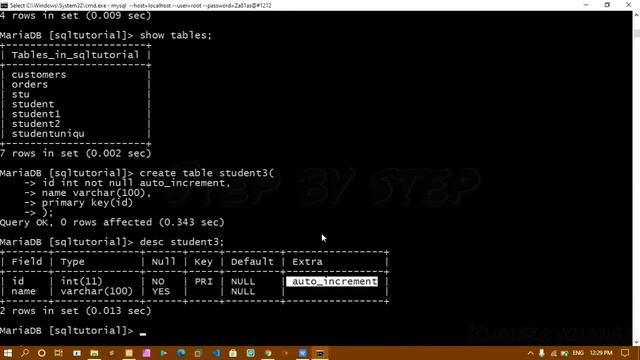
Task: Click the 'Extra' column header
Action: click(307, 262)
